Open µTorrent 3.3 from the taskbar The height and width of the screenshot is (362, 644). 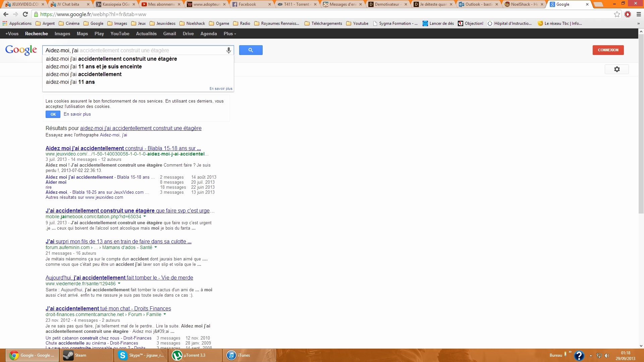click(x=195, y=355)
